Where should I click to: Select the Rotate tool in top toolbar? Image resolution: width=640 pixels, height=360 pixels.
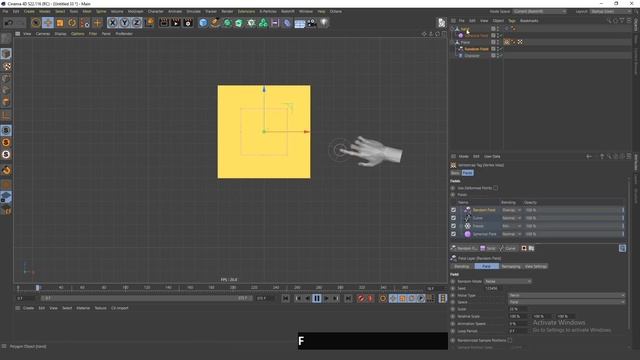72,23
